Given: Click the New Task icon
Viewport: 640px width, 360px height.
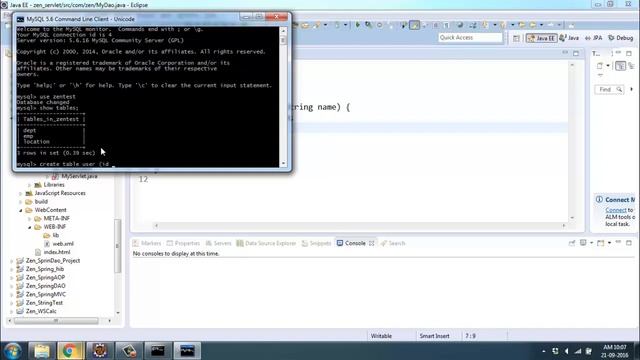Looking at the screenshot, I should (600, 66).
